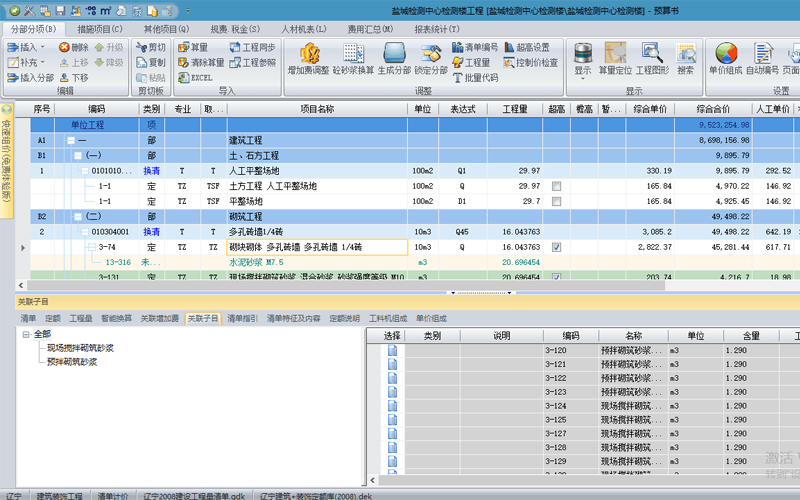Select the 清单指引 bottom tab

tap(242, 318)
